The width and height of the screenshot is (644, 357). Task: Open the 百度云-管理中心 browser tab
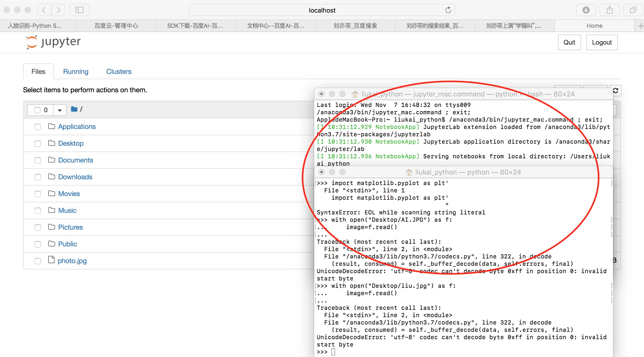tap(116, 26)
